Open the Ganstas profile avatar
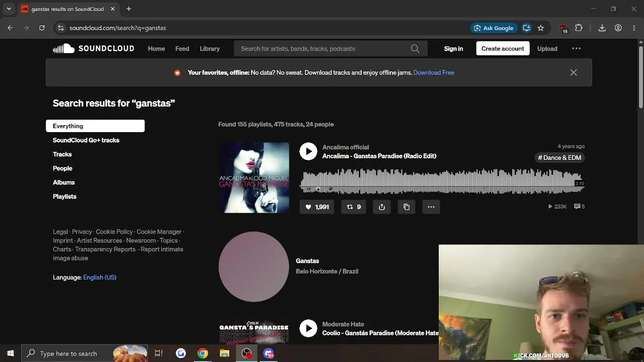The image size is (644, 362). point(254,266)
